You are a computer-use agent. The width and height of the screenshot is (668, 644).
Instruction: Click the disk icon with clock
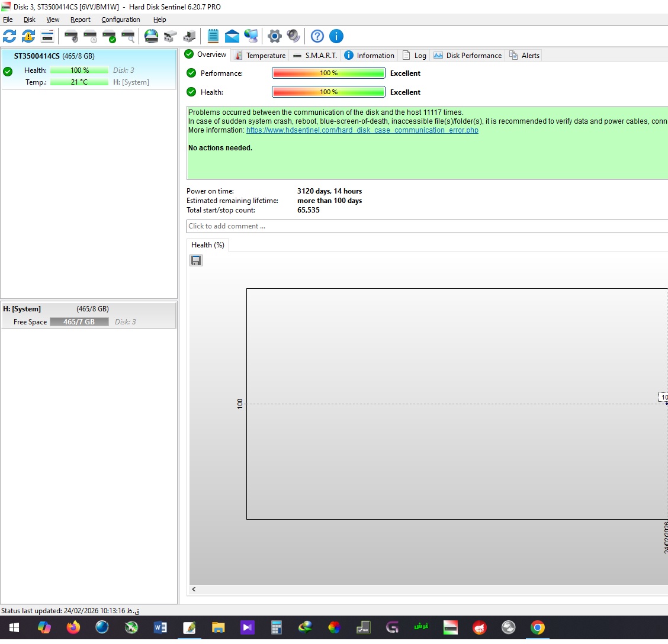tap(90, 36)
